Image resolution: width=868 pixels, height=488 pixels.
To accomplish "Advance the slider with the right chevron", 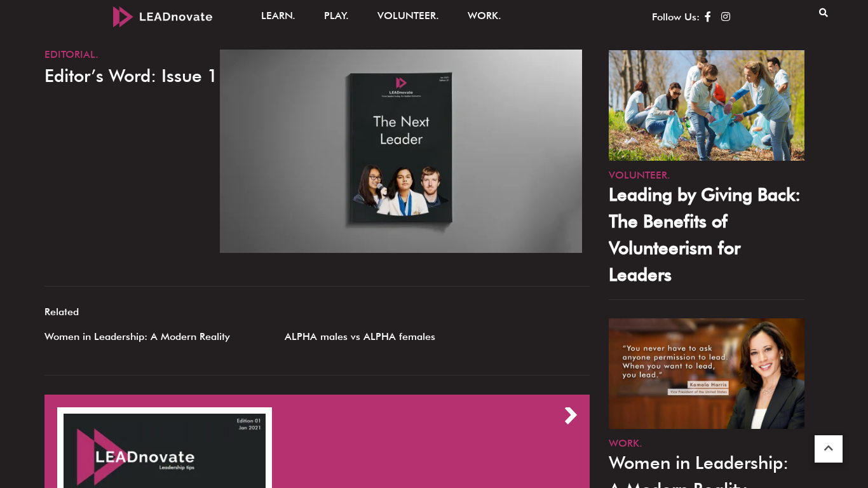I will [x=571, y=416].
